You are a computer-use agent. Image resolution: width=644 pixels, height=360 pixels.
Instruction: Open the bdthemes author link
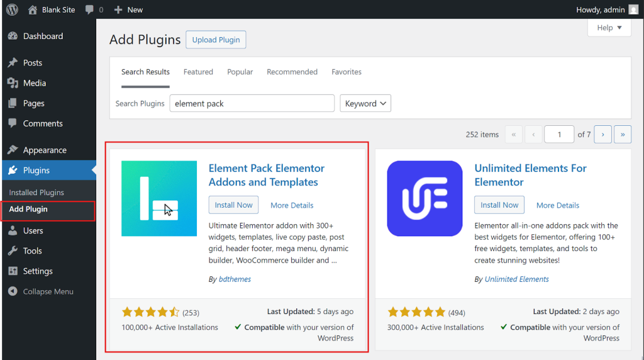coord(235,279)
